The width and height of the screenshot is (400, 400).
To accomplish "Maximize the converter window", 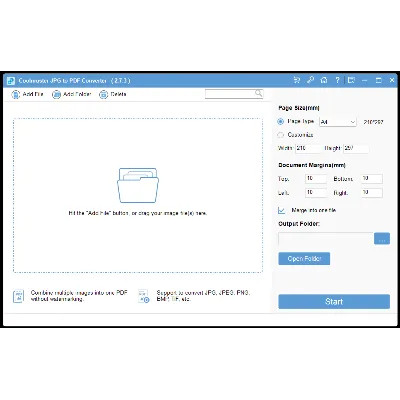I will point(378,80).
